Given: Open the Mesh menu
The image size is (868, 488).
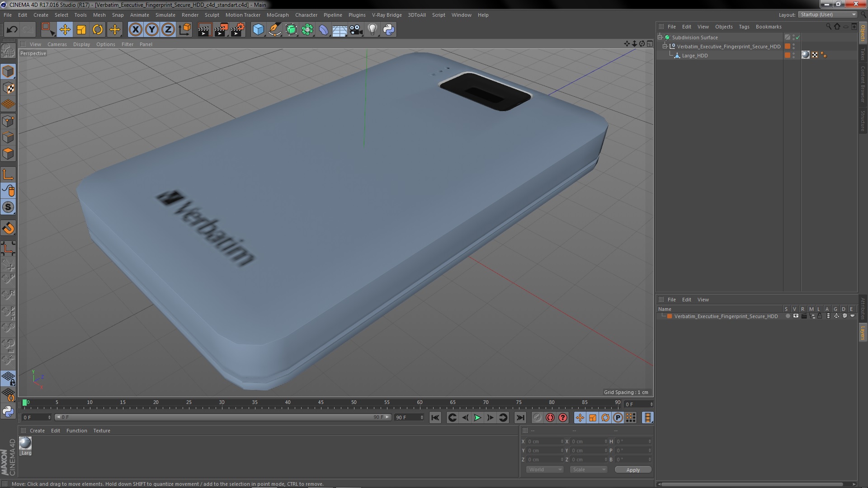Looking at the screenshot, I should pos(99,15).
